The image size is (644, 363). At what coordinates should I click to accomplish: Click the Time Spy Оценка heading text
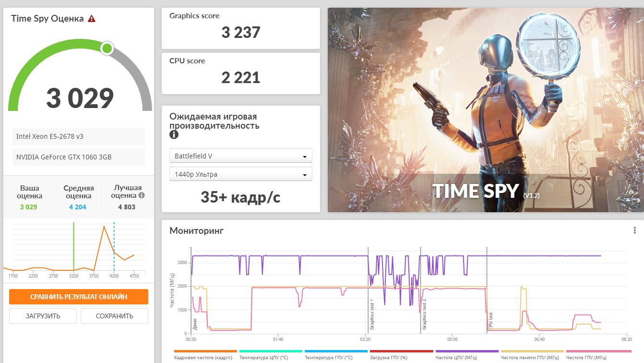[x=48, y=19]
